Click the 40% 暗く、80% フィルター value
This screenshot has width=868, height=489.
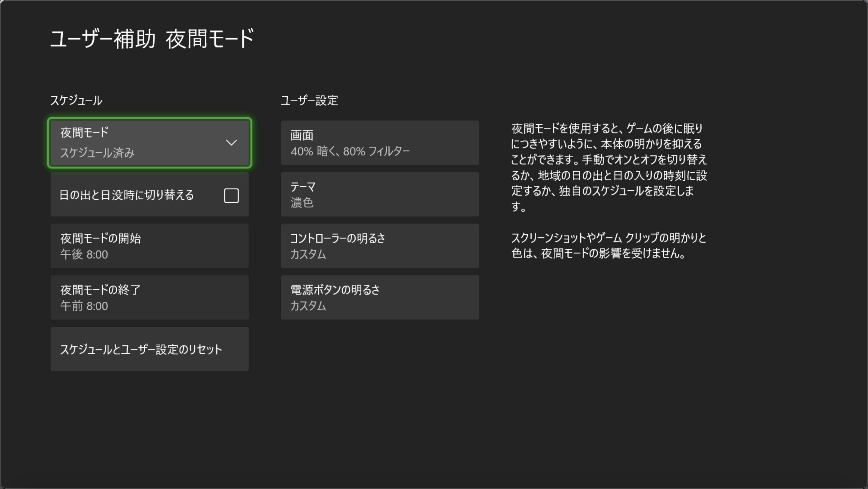[350, 151]
